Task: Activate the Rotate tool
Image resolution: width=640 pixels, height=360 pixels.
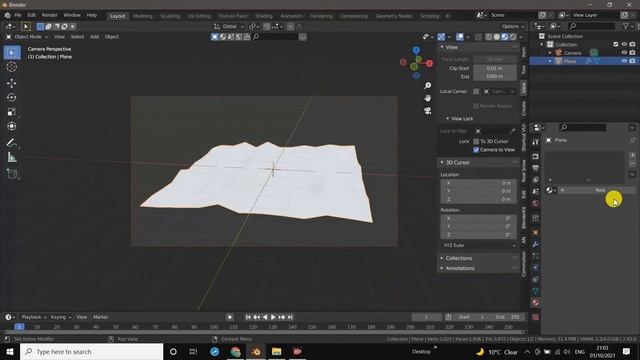Action: coord(11,98)
